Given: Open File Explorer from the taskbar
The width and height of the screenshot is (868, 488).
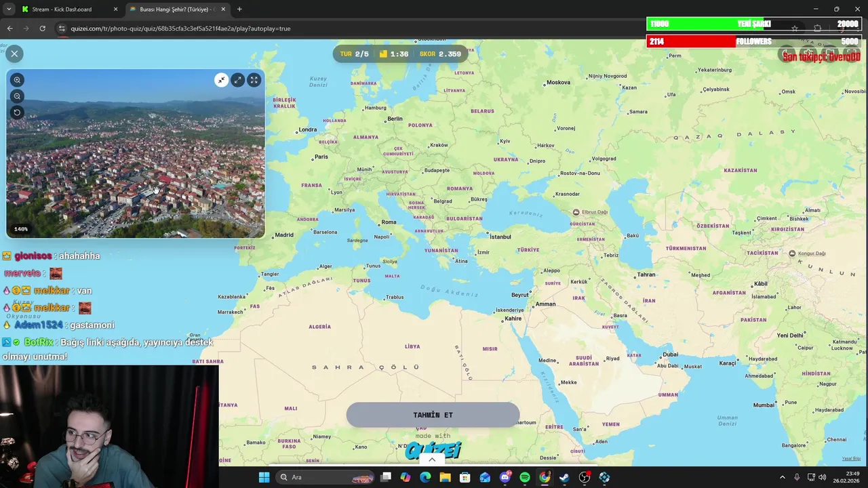Looking at the screenshot, I should coord(445,477).
